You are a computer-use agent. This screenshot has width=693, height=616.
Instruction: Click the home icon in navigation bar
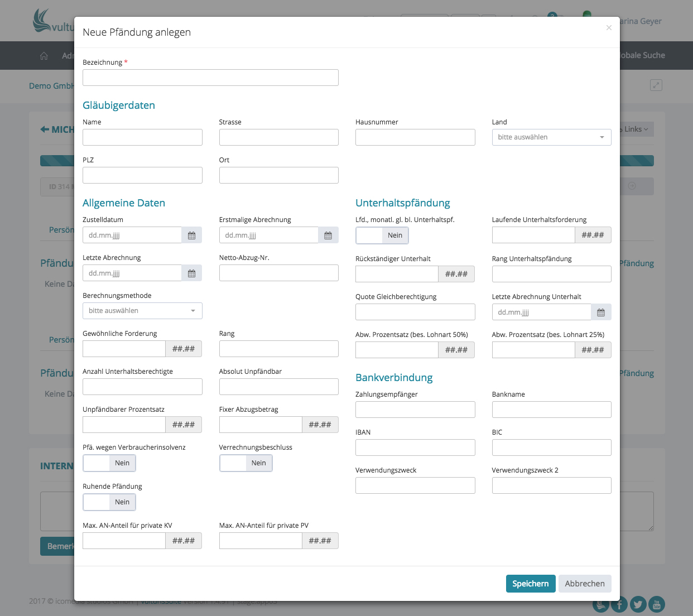click(x=44, y=56)
